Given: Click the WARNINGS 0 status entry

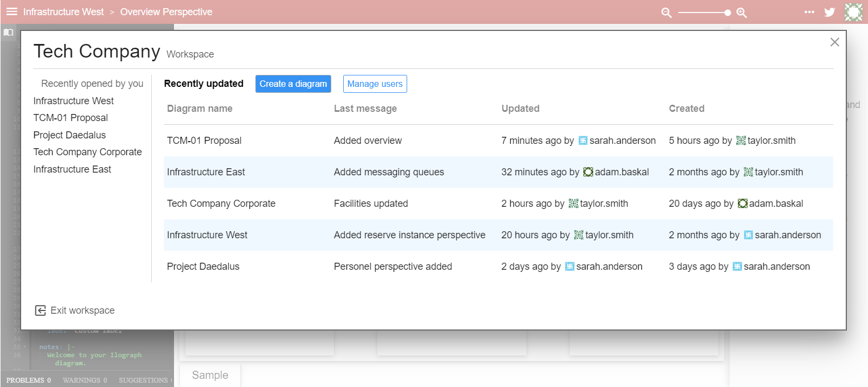Looking at the screenshot, I should pos(85,380).
